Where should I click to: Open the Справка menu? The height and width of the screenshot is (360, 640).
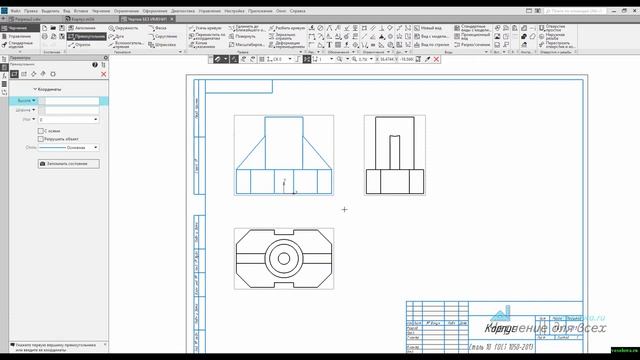point(298,11)
